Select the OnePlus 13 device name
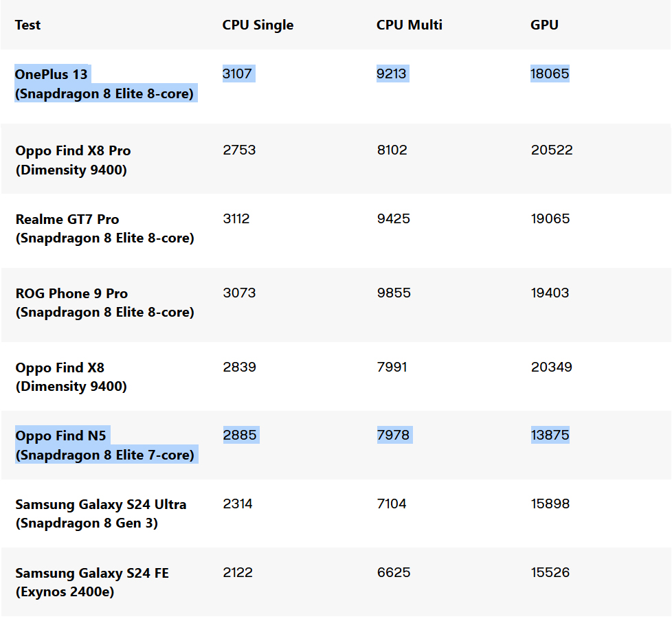This screenshot has height=621, width=672. [52, 74]
